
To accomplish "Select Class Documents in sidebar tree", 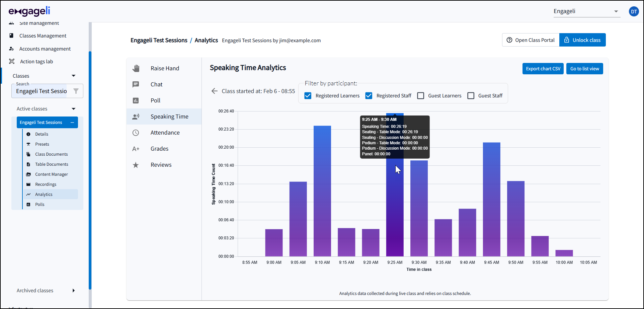I will 51,154.
